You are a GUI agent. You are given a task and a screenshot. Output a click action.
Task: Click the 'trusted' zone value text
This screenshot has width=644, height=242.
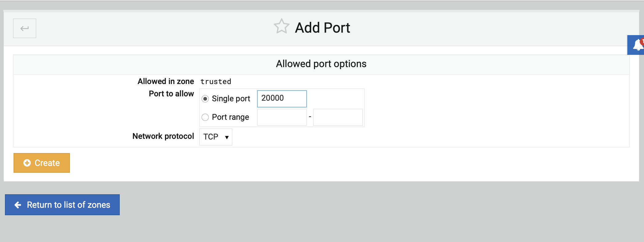point(216,82)
